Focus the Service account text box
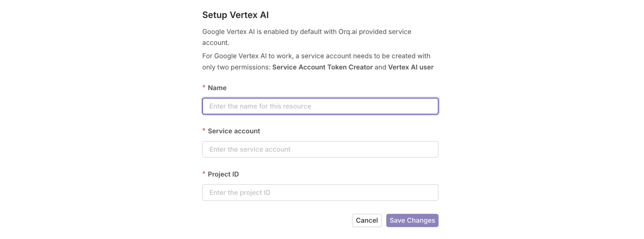This screenshot has height=239, width=644. (320, 149)
